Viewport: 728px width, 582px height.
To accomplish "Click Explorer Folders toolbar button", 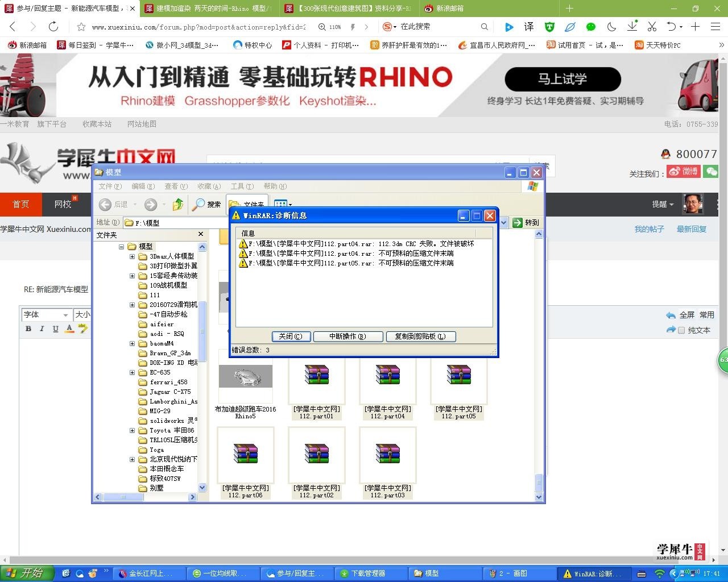I will 247,203.
